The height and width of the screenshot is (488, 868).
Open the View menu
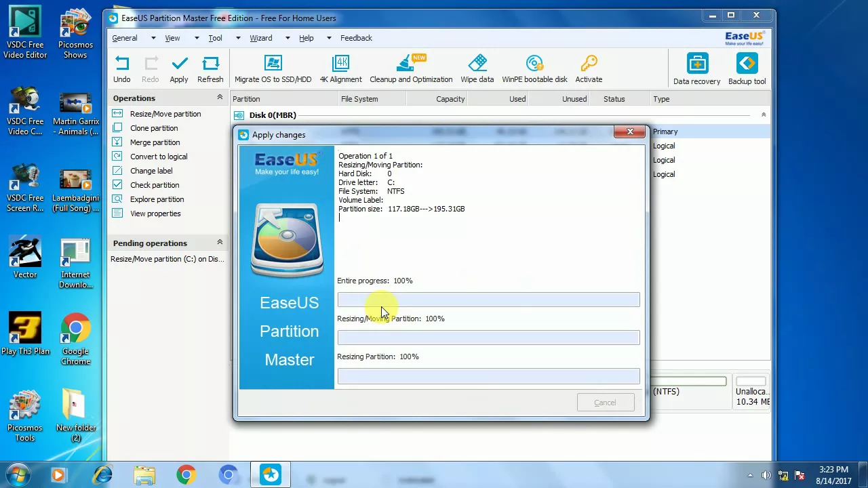172,38
